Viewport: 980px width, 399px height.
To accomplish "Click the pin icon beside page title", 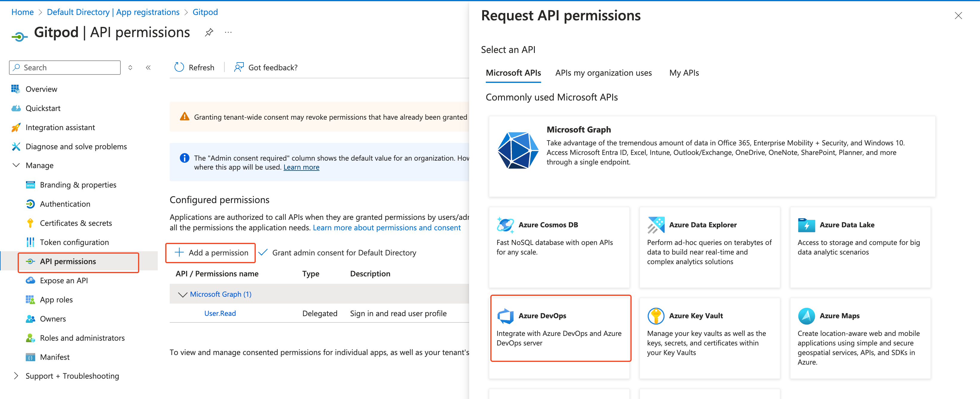I will click(209, 33).
